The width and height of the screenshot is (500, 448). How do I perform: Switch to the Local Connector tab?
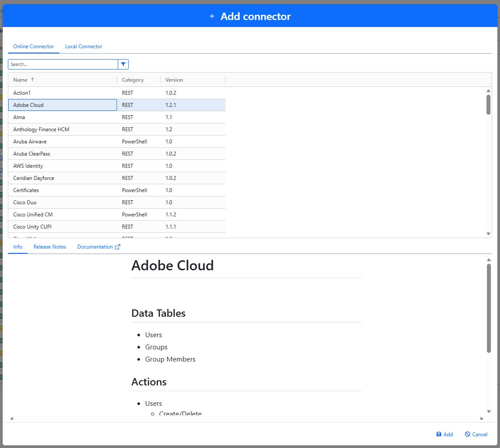tap(83, 46)
